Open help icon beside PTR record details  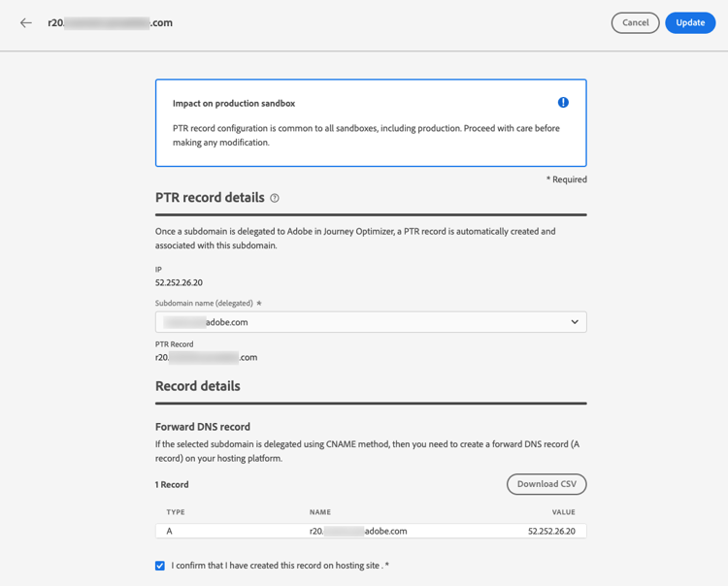point(275,198)
